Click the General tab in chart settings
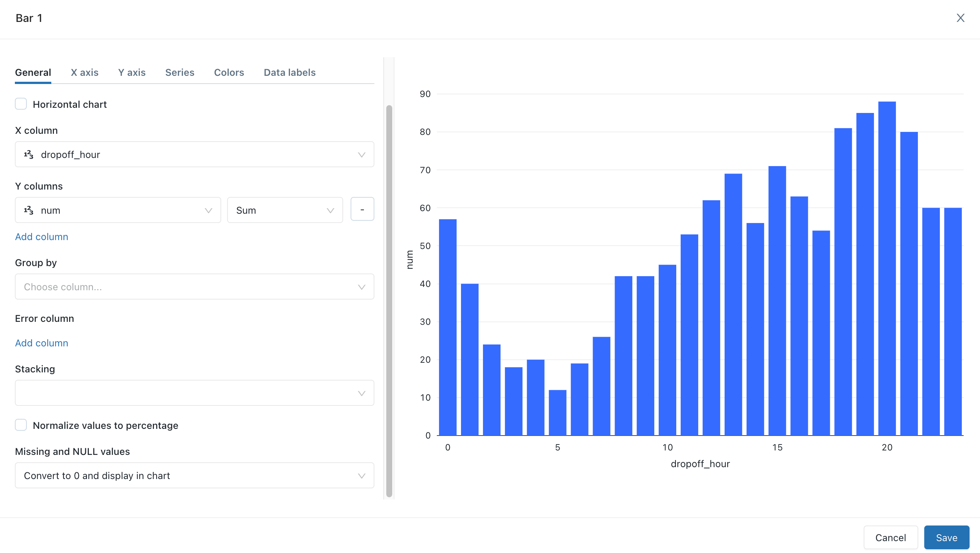This screenshot has height=553, width=980. (x=33, y=72)
